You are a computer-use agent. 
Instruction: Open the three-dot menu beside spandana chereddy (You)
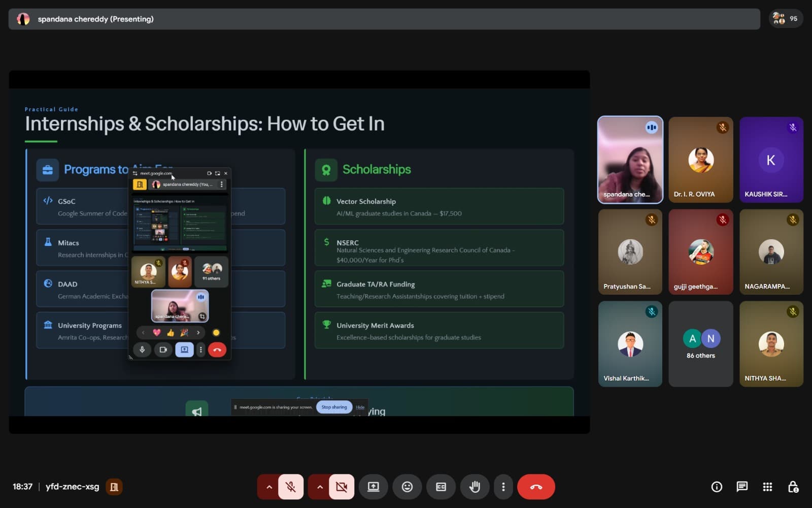[221, 184]
